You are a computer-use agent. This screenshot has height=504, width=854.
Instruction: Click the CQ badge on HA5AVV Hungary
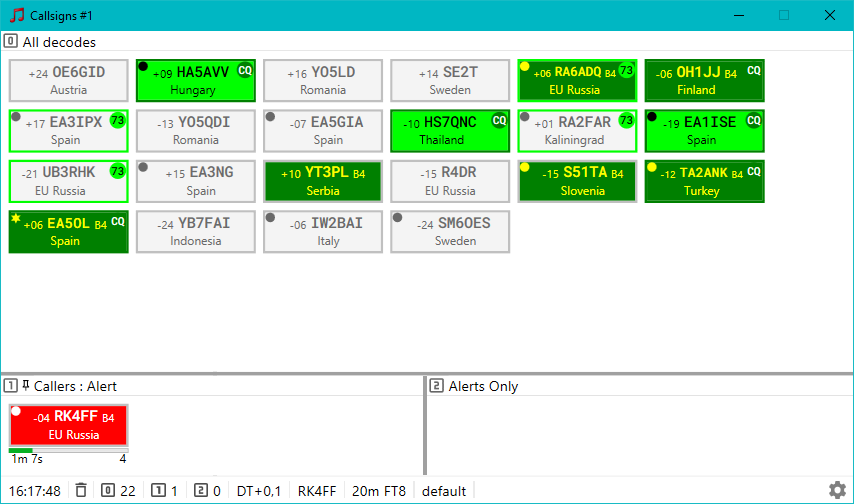(245, 70)
